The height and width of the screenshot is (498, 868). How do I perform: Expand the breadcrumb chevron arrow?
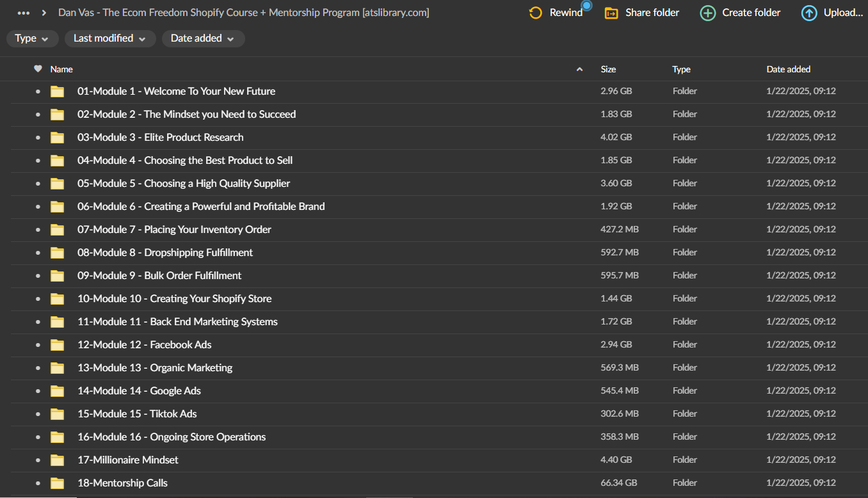tap(44, 13)
